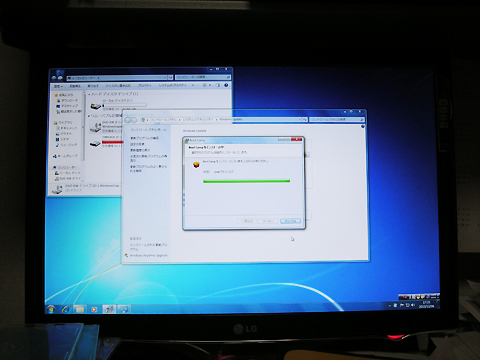This screenshot has height=360, width=480.
Task: Switch to the Boot Camp installer taskbar icon
Action: pyautogui.click(x=109, y=309)
